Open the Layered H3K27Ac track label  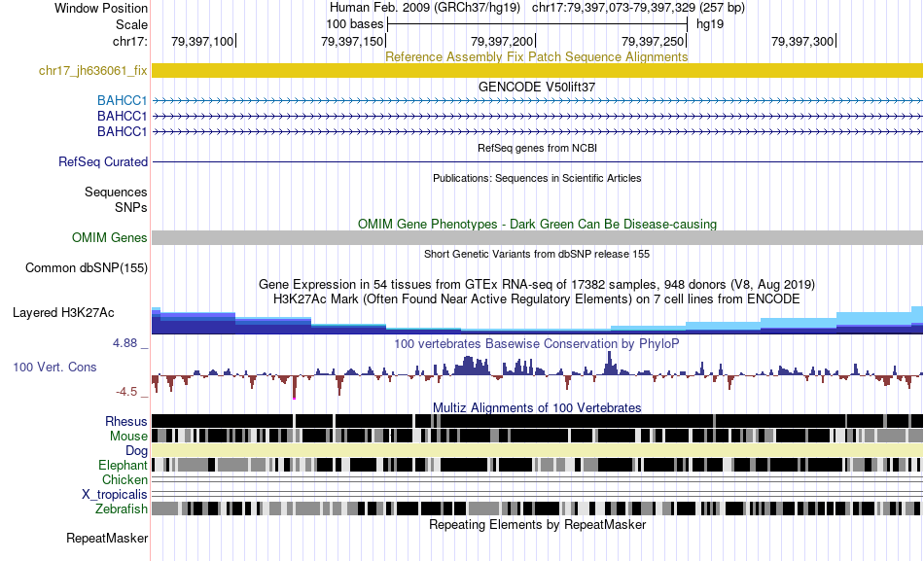(63, 312)
